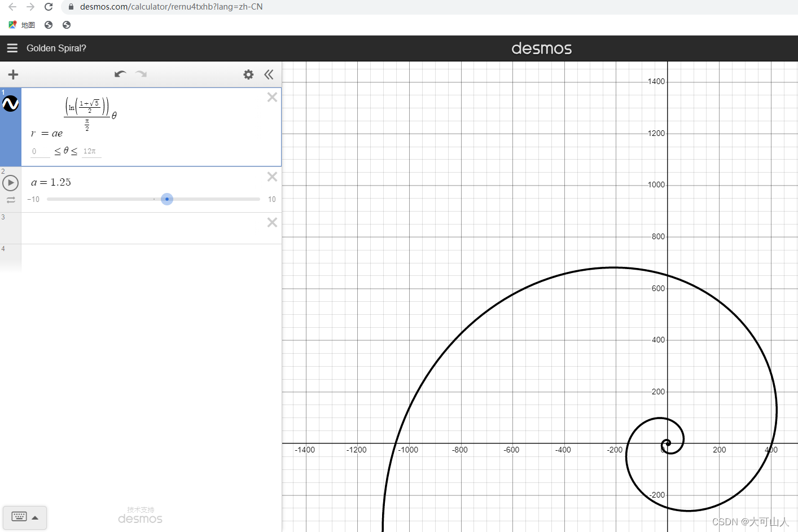Add a new expression item
This screenshot has width=798, height=532.
13,74
